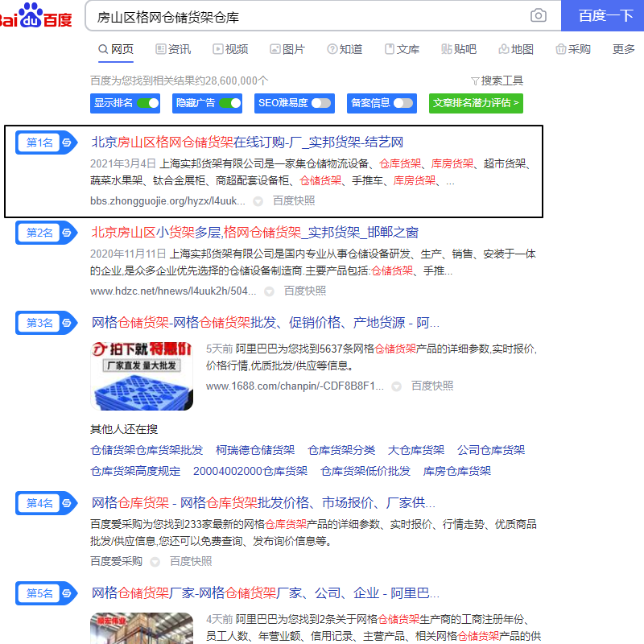Search related term 柯瑞德仓储货架

click(255, 451)
